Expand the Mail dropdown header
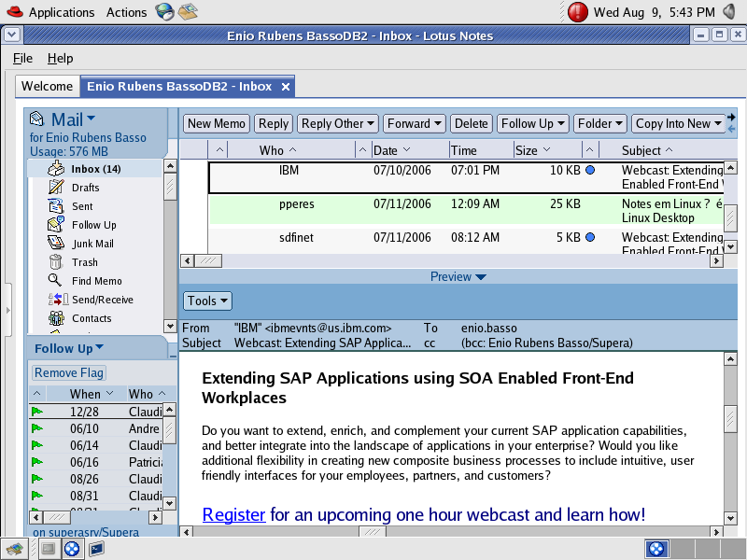This screenshot has height=560, width=747. 91,118
